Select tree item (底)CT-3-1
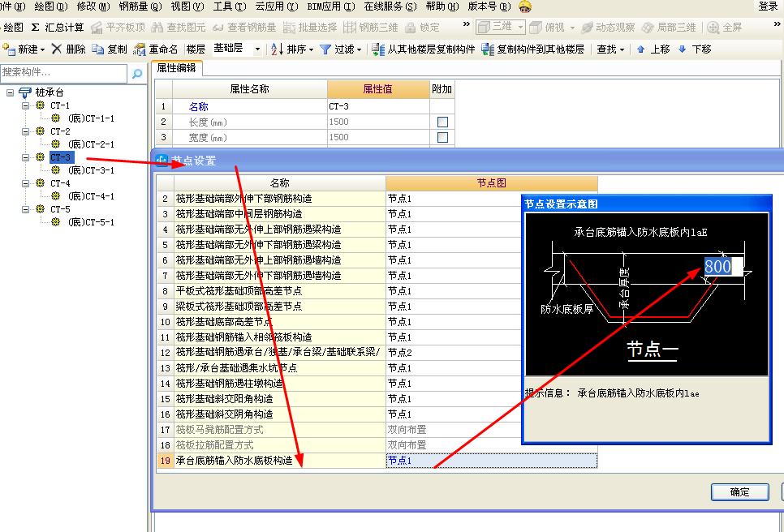Screen dimensions: 784x532 91,170
